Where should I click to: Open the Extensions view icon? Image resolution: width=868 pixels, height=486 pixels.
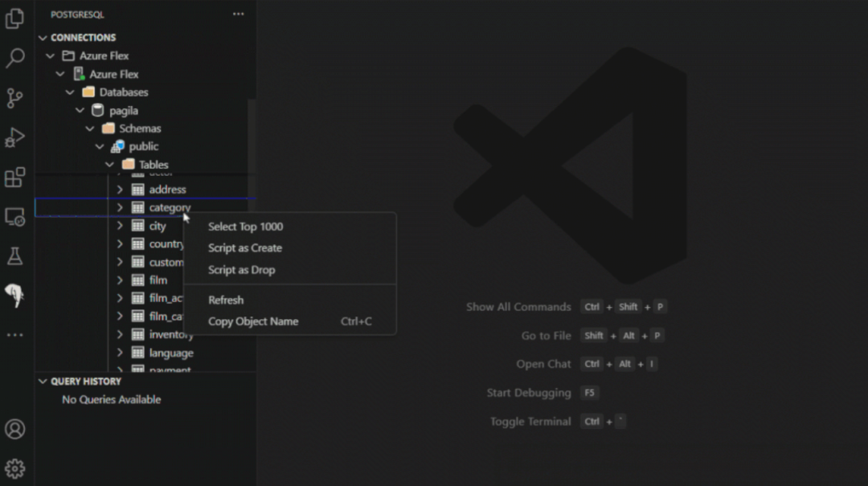[15, 178]
